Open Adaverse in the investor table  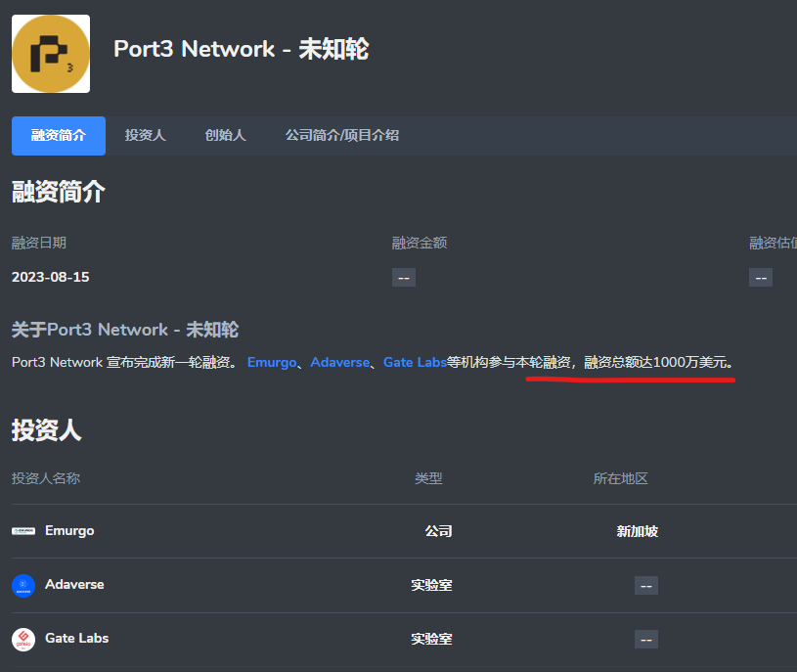coord(74,585)
